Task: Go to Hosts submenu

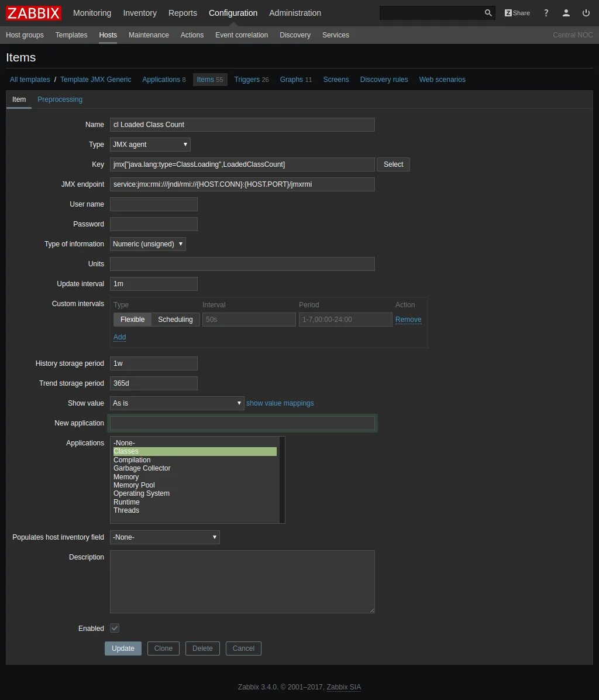Action: tap(108, 35)
